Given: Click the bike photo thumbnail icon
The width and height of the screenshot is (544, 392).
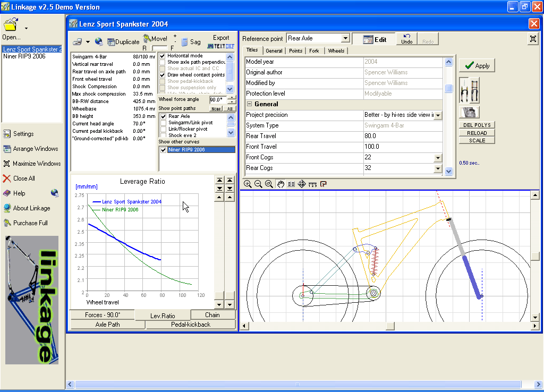Looking at the screenshot, I should tap(469, 112).
